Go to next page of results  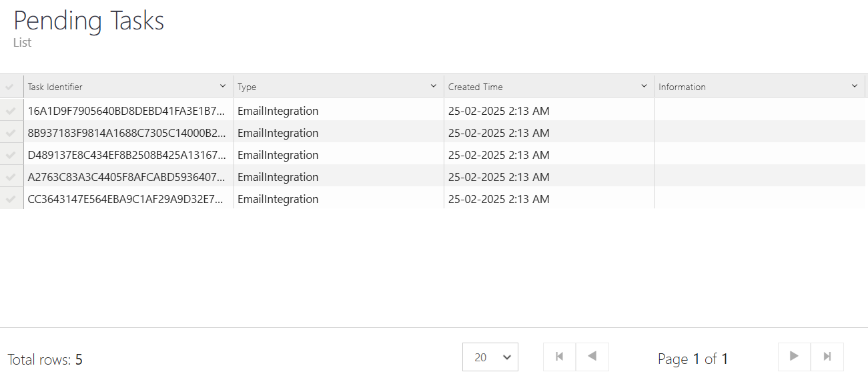click(x=794, y=357)
